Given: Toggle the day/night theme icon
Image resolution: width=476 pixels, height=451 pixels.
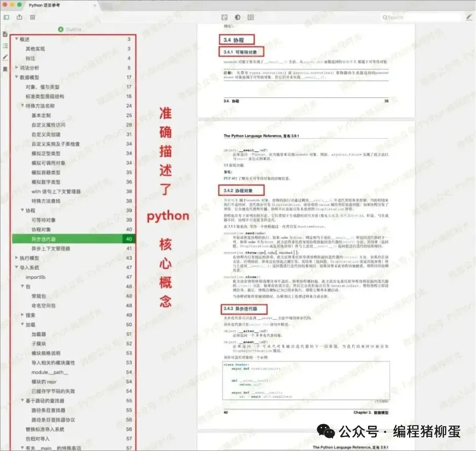Looking at the screenshot, I should click(x=238, y=17).
